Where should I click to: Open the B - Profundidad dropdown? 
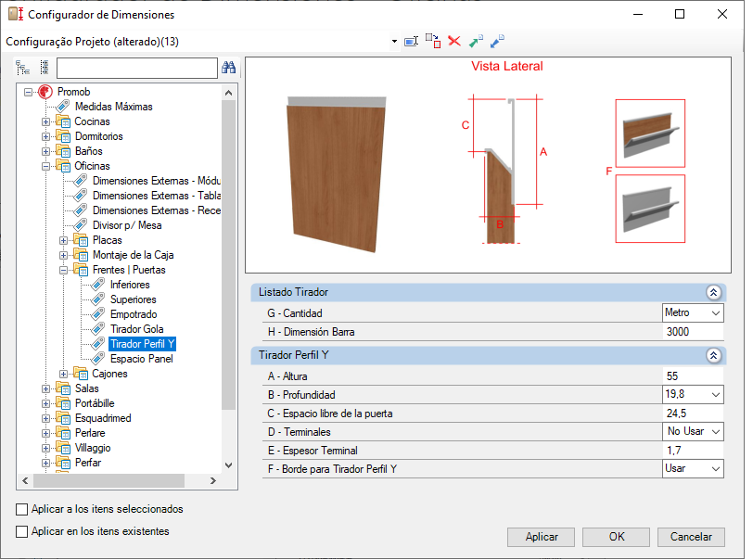(x=716, y=395)
